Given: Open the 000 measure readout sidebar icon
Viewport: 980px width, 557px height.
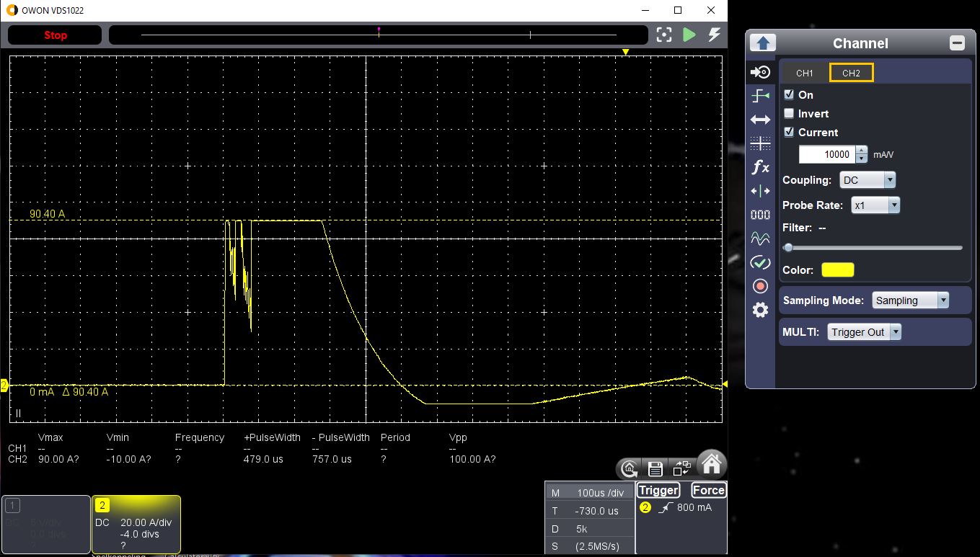Looking at the screenshot, I should (x=761, y=215).
